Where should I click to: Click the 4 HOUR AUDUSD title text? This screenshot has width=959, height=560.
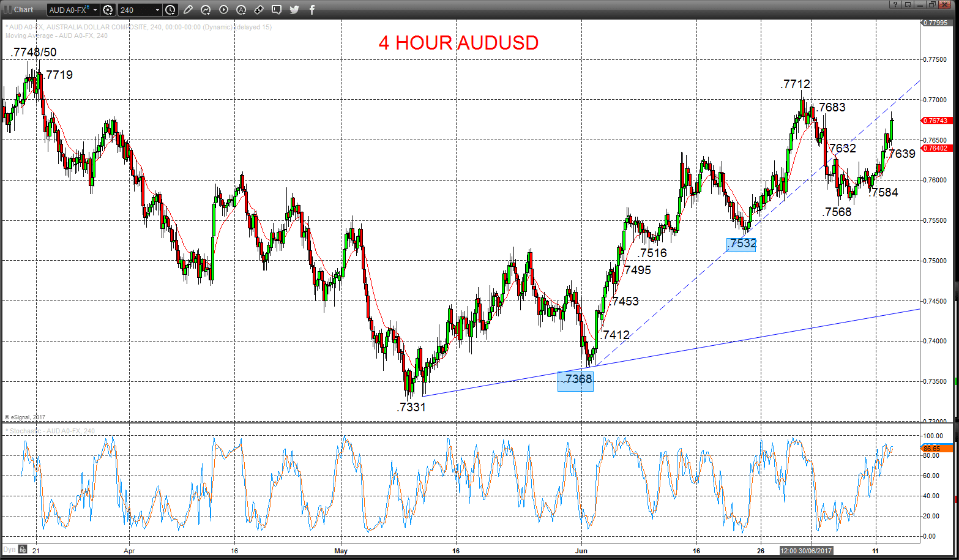(x=458, y=43)
